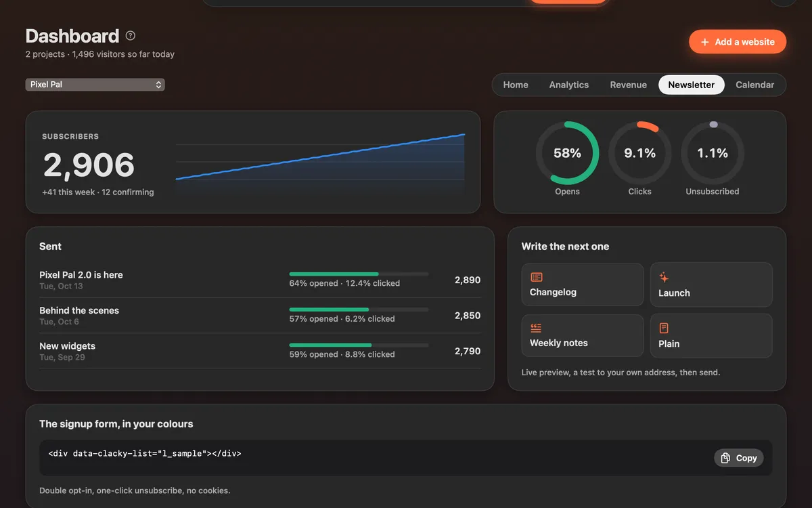Switch to the Home tab
The image size is (812, 508).
pyautogui.click(x=516, y=85)
